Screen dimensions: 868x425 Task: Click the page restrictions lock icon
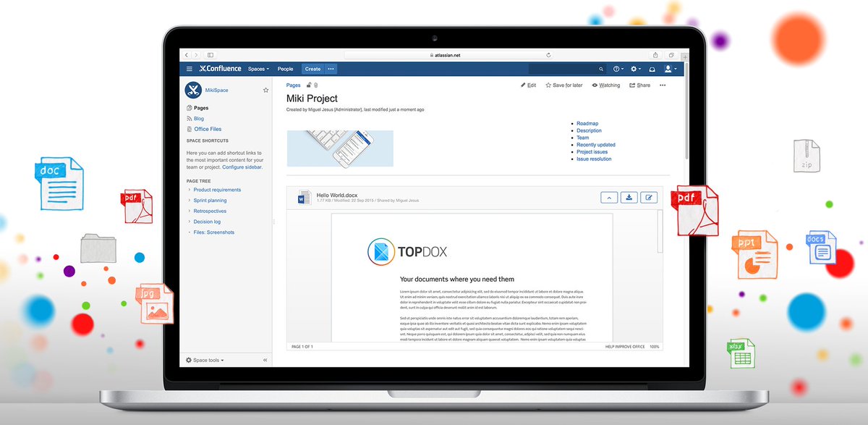click(309, 85)
